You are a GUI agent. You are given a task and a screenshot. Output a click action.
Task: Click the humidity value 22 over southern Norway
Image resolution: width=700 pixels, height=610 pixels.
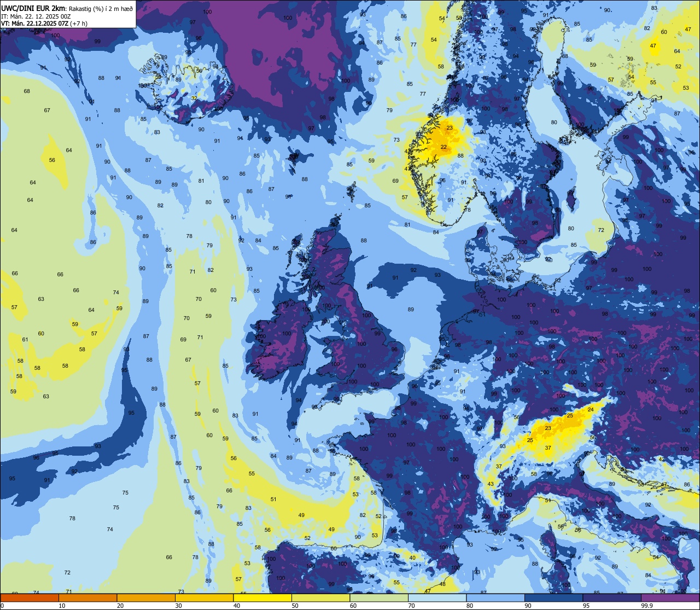(x=444, y=147)
